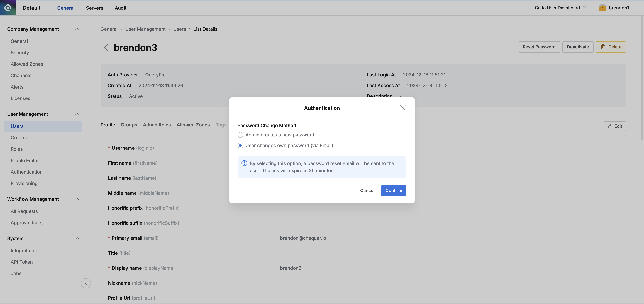Screen dimensions: 644x304
Task: Click the sidebar collapse chevron at the bottom left
Action: click(x=86, y=283)
